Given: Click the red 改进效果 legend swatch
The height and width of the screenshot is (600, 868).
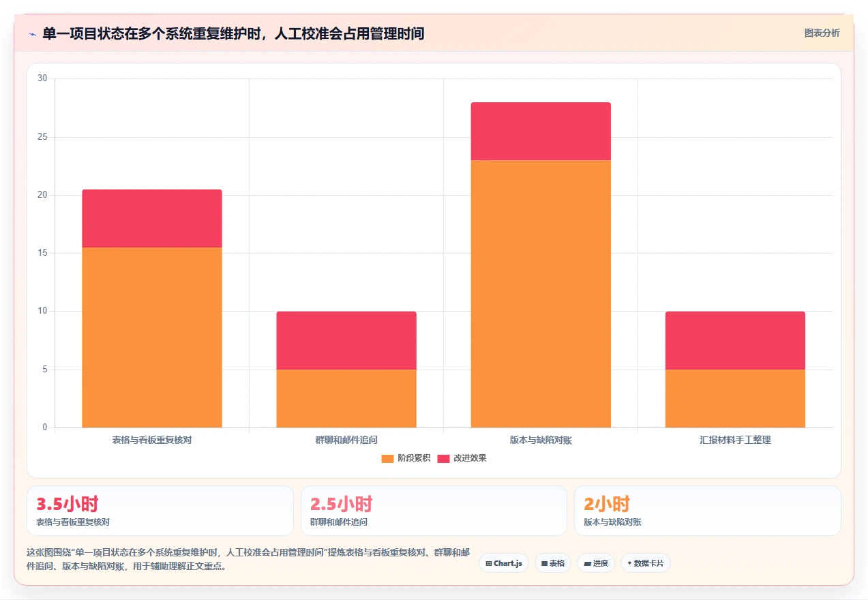Looking at the screenshot, I should coord(443,458).
